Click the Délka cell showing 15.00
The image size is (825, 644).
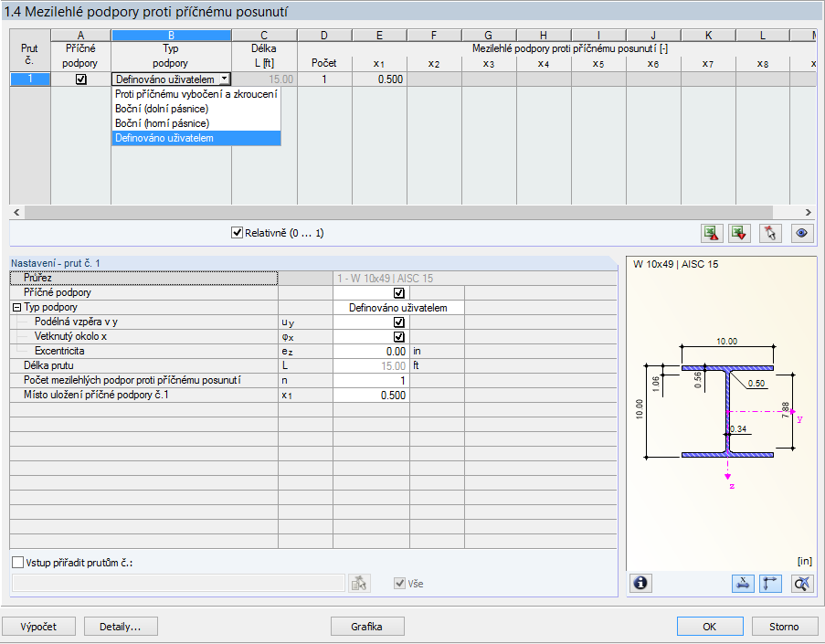click(x=264, y=79)
